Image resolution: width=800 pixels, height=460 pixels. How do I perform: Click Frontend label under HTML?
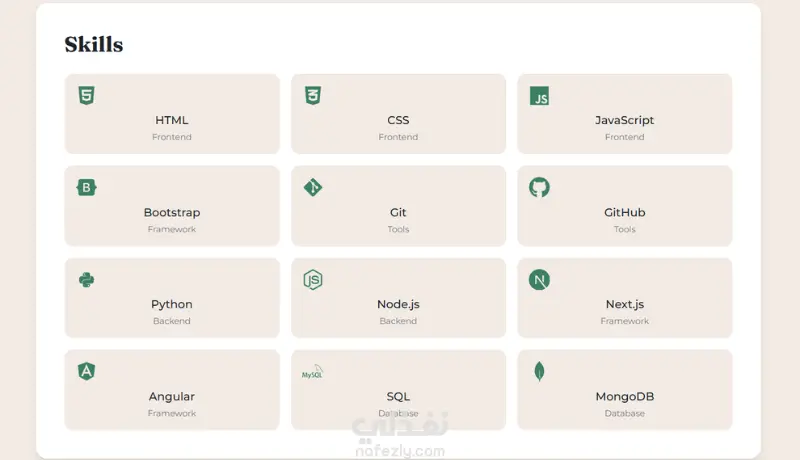171,137
